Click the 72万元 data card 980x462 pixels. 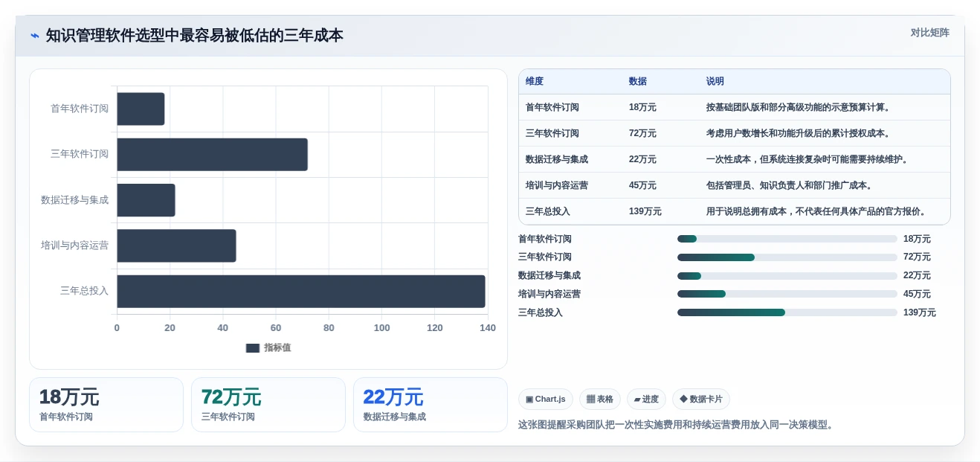268,405
